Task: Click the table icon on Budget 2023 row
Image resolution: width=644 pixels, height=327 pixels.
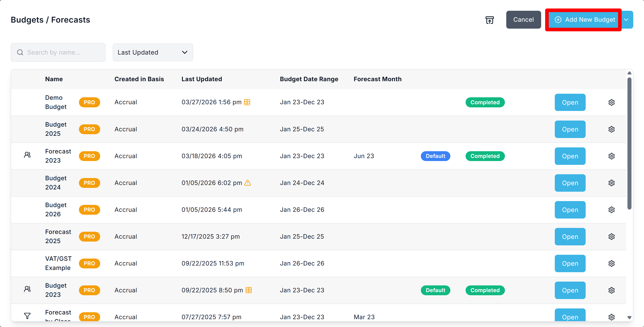Action: point(248,290)
